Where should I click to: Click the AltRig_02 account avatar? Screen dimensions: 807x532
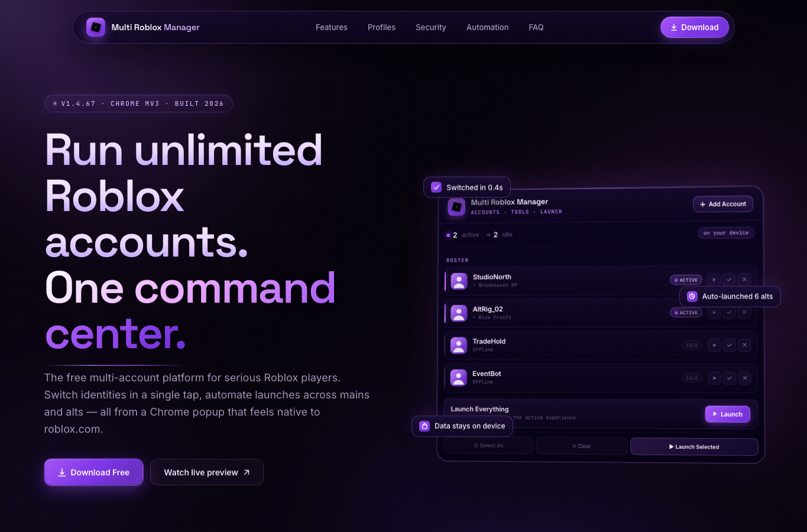(x=459, y=313)
